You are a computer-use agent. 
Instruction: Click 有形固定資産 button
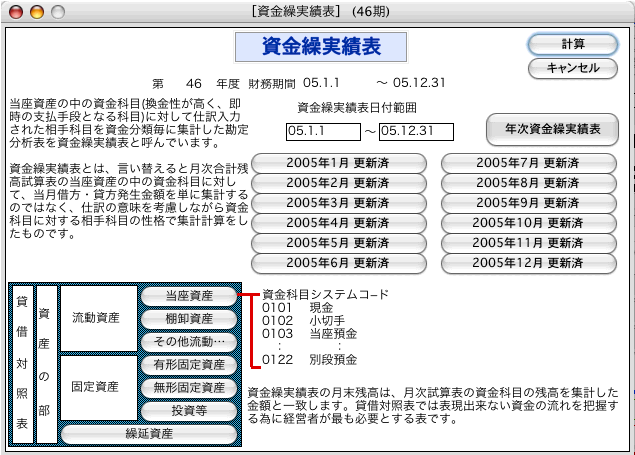point(189,364)
